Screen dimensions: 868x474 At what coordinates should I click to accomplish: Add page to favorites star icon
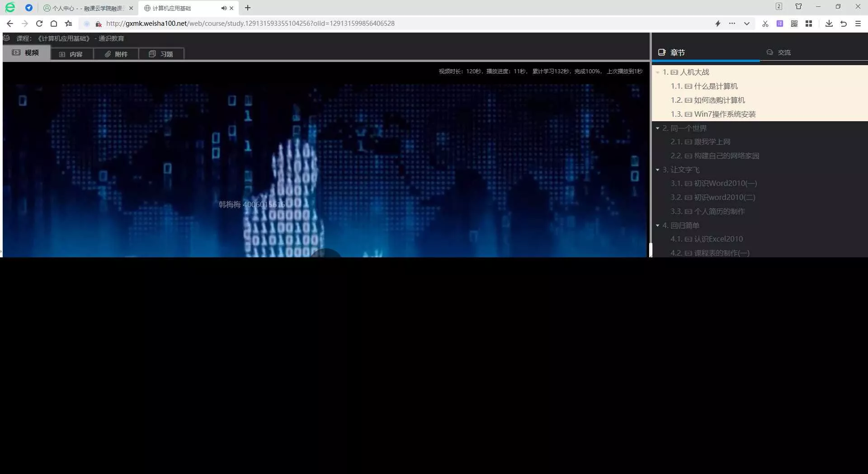pyautogui.click(x=68, y=24)
